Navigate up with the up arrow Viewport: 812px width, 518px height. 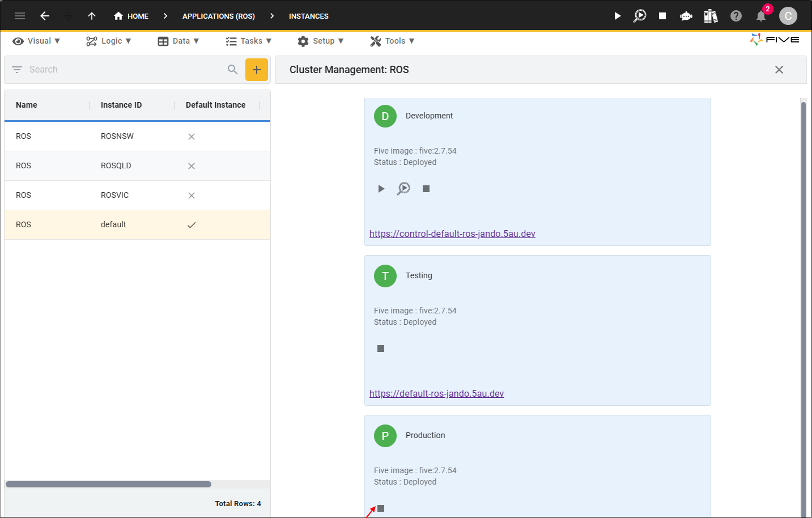pos(92,16)
